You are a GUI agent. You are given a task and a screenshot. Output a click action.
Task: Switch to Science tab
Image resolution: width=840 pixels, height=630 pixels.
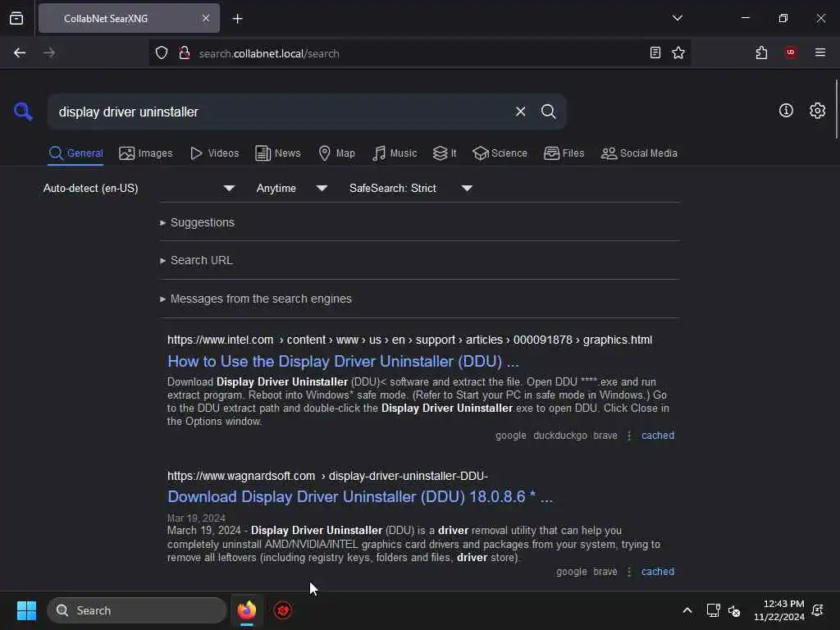tap(500, 153)
